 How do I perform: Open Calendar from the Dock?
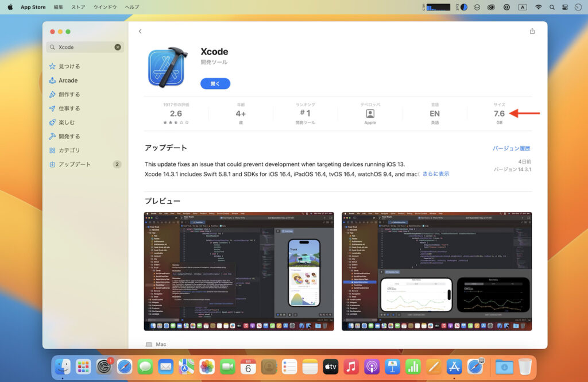pyautogui.click(x=248, y=367)
